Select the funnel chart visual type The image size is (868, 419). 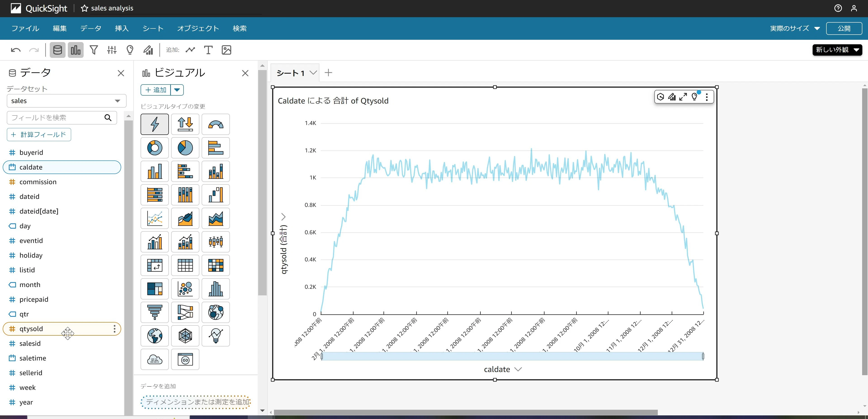155,312
